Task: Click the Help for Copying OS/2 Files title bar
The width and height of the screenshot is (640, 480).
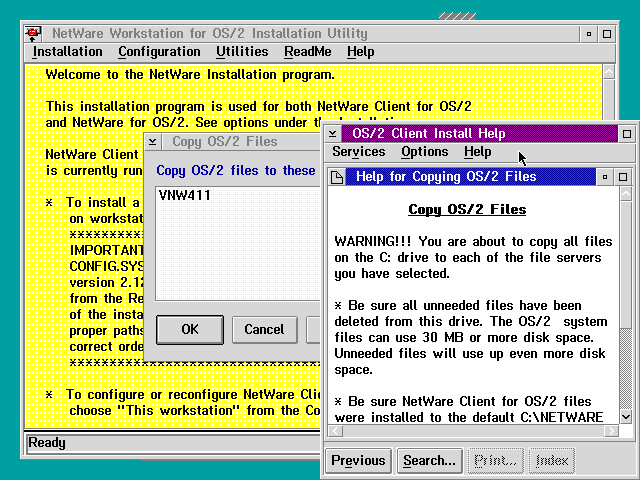Action: [471, 177]
